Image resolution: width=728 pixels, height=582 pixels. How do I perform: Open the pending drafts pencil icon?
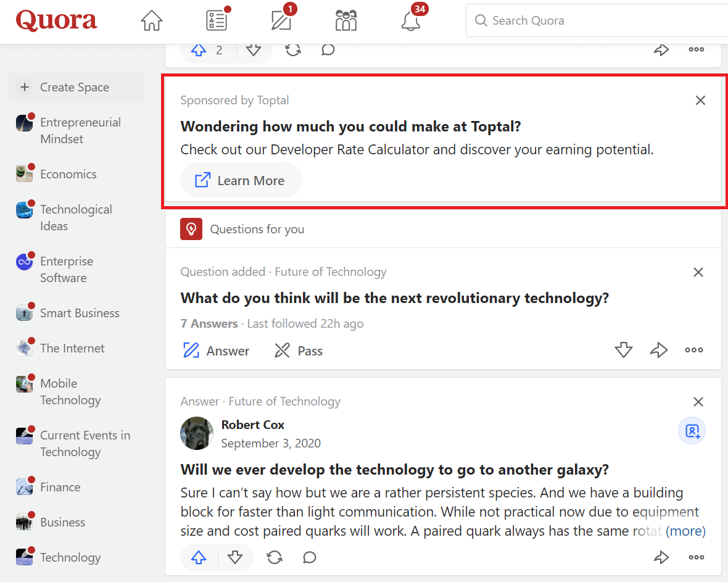coord(280,20)
